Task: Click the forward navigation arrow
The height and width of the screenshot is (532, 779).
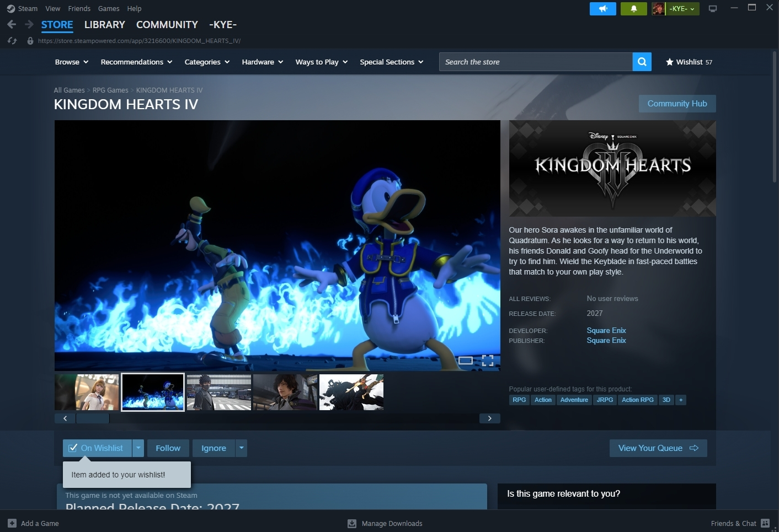Action: 29,24
